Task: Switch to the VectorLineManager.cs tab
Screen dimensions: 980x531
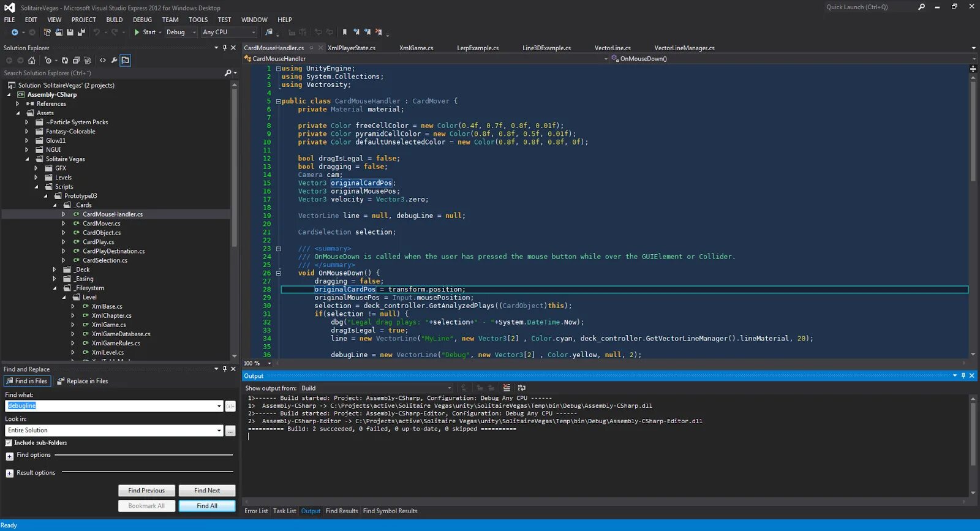Action: (684, 48)
